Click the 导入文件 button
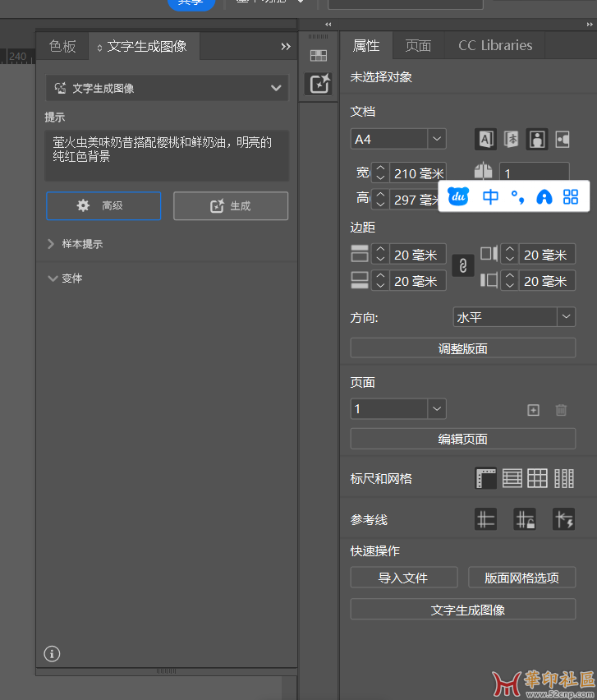The height and width of the screenshot is (700, 597). tap(404, 578)
